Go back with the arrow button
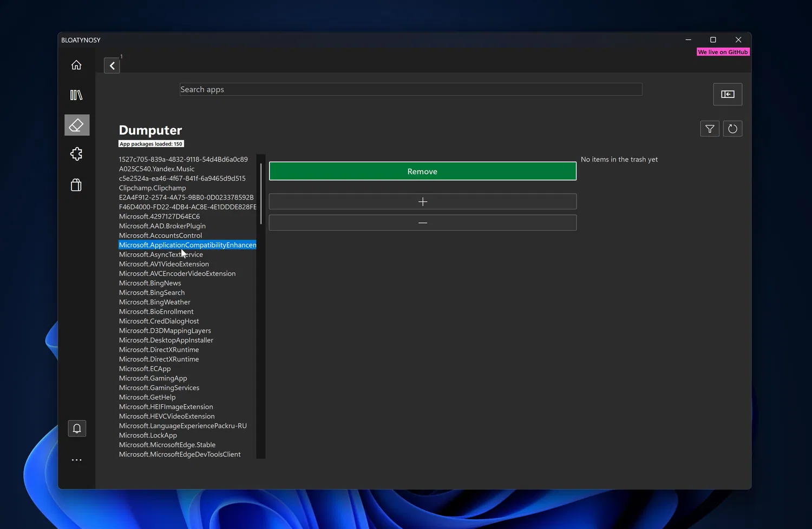 coord(112,65)
